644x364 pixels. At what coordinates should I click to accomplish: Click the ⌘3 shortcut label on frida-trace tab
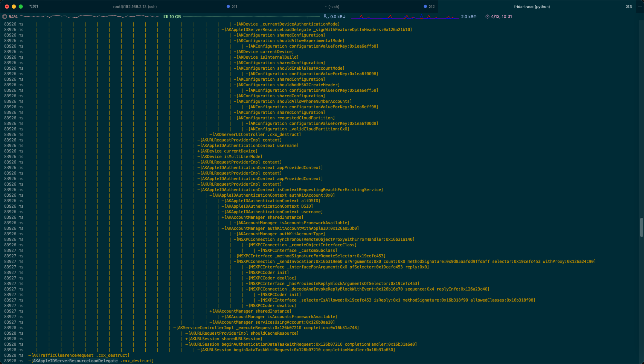[x=629, y=7]
